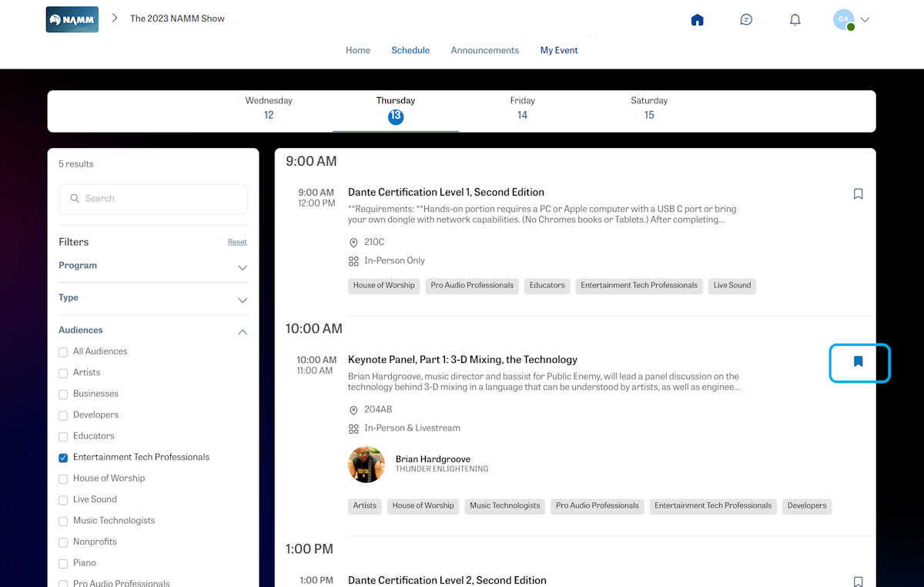Click the In-Person & Livestream icon
The image size is (924, 587).
(x=352, y=428)
